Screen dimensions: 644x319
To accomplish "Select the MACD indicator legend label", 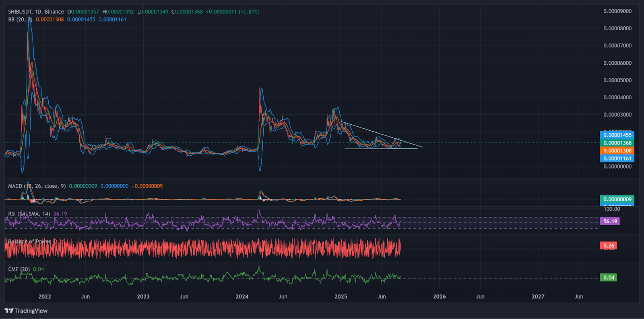I will [15, 186].
